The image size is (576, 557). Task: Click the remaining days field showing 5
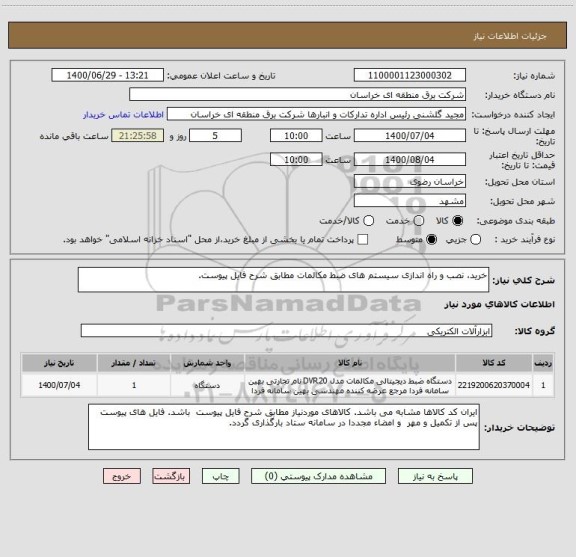tap(215, 136)
